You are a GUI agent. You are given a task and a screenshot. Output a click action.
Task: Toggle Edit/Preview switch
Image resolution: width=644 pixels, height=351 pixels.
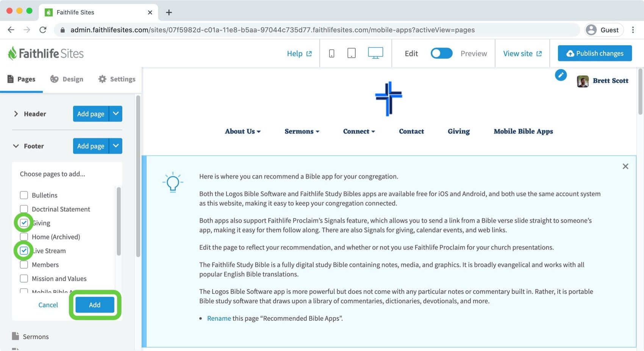point(441,53)
